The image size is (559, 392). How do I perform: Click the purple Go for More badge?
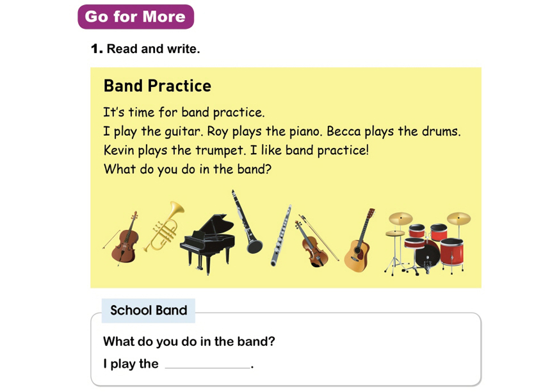[x=136, y=17]
